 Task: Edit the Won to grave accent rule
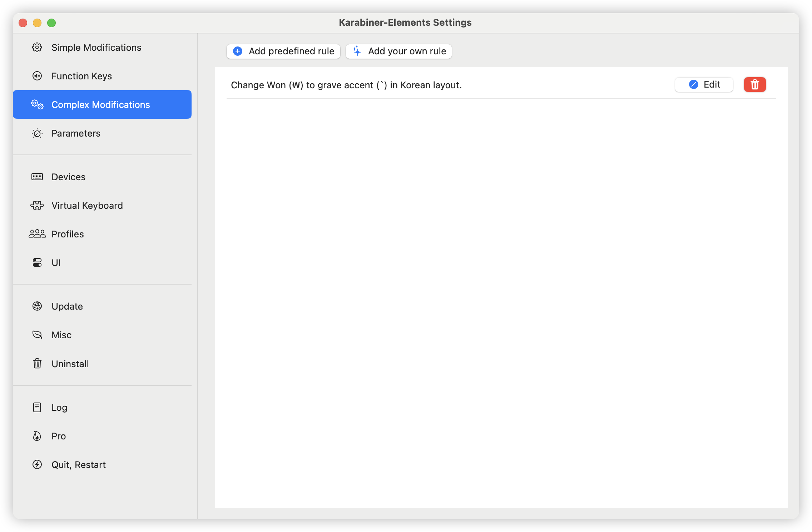click(x=704, y=85)
